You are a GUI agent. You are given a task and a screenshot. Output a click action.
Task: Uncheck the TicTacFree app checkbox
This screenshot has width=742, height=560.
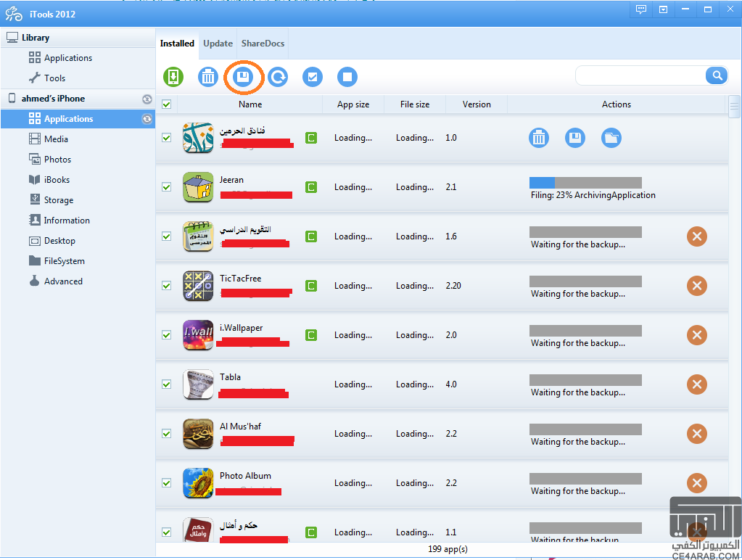click(167, 286)
